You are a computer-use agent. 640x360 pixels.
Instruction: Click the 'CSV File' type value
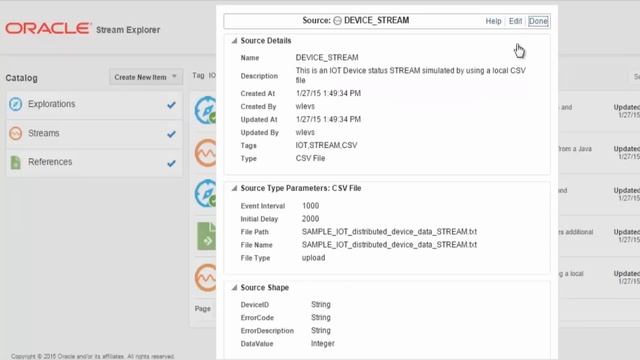click(x=310, y=158)
